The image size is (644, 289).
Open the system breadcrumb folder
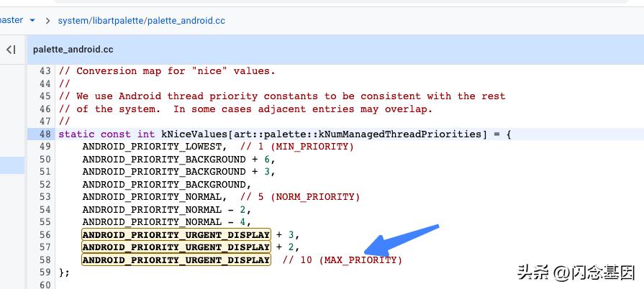coord(73,21)
